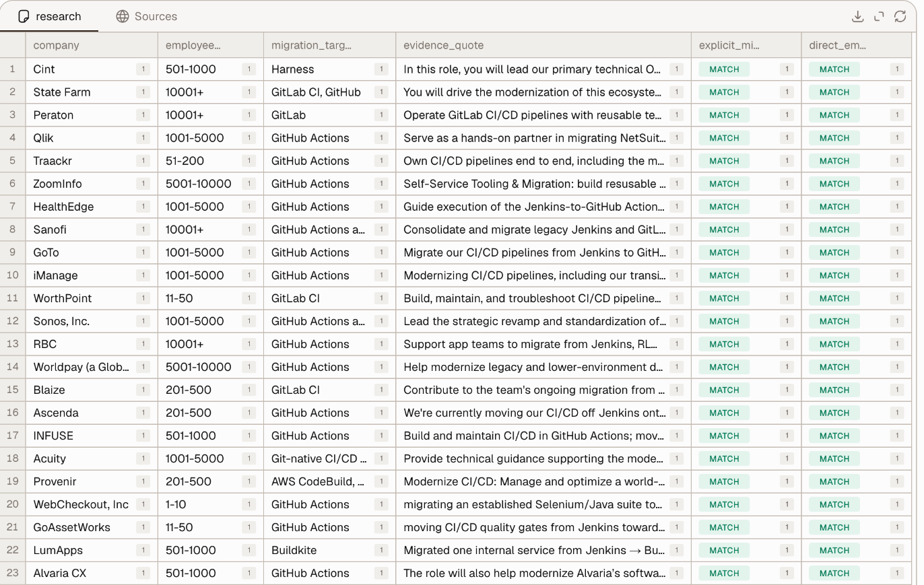Click the download icon
Viewport: 924px width, 585px height.
click(857, 17)
